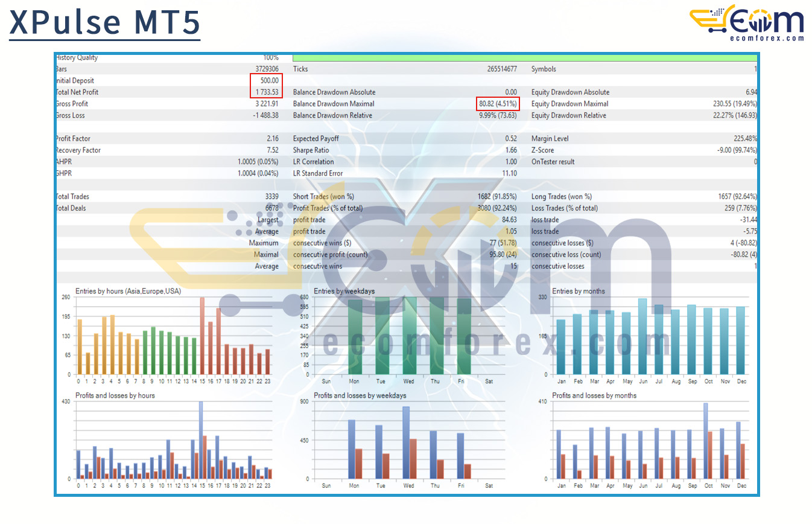Click the Entries by hours chart title
Screen dimensions: 812x524
click(x=128, y=291)
